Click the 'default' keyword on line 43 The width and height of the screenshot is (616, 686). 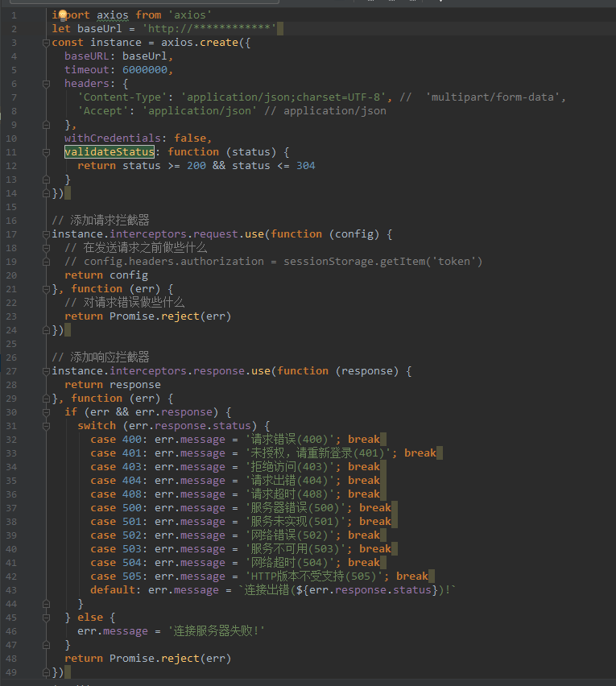(113, 590)
